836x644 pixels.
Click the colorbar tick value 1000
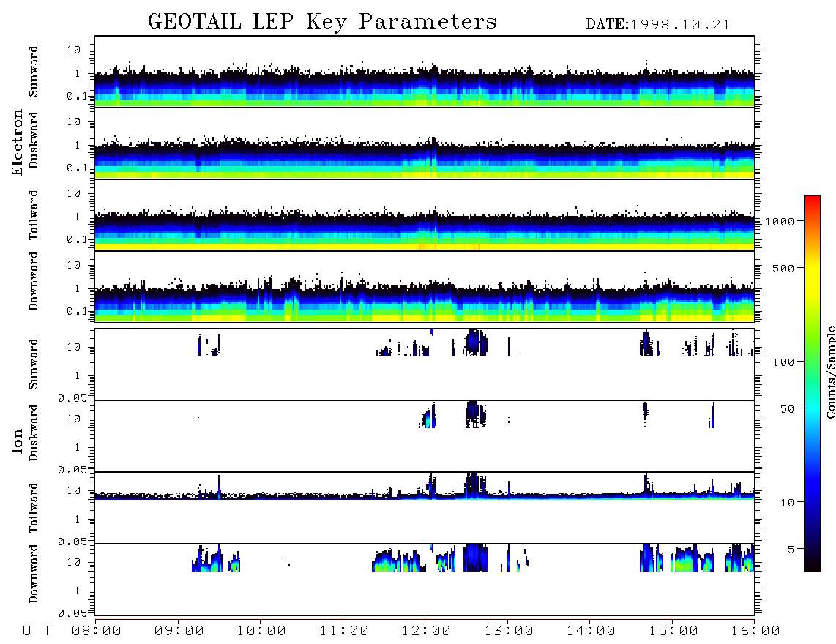(780, 221)
